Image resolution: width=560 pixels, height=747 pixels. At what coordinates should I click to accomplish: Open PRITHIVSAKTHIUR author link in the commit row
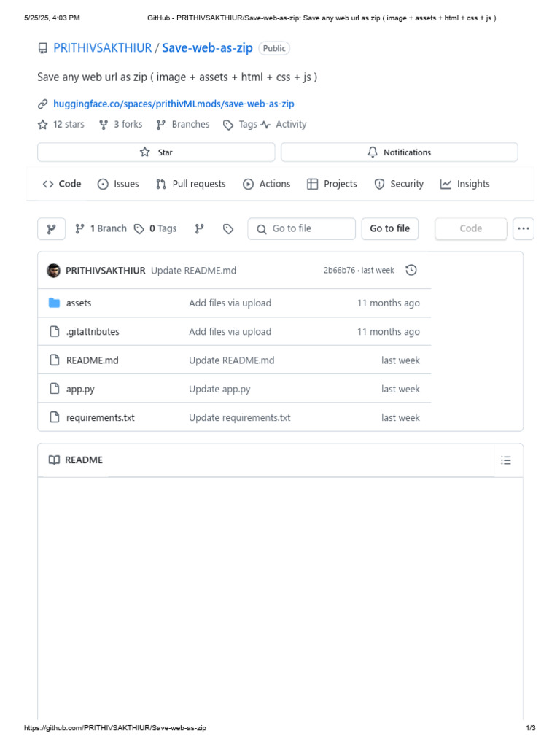point(105,271)
